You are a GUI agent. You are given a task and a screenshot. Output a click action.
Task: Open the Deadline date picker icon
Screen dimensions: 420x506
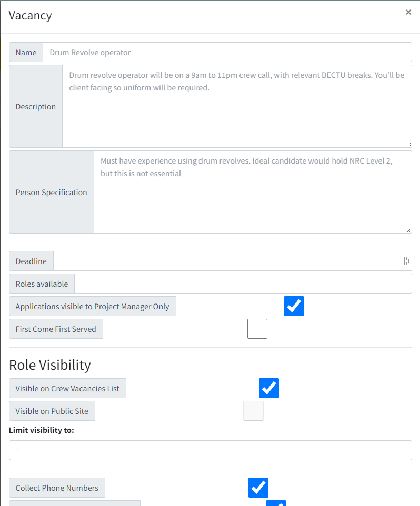[x=406, y=260]
